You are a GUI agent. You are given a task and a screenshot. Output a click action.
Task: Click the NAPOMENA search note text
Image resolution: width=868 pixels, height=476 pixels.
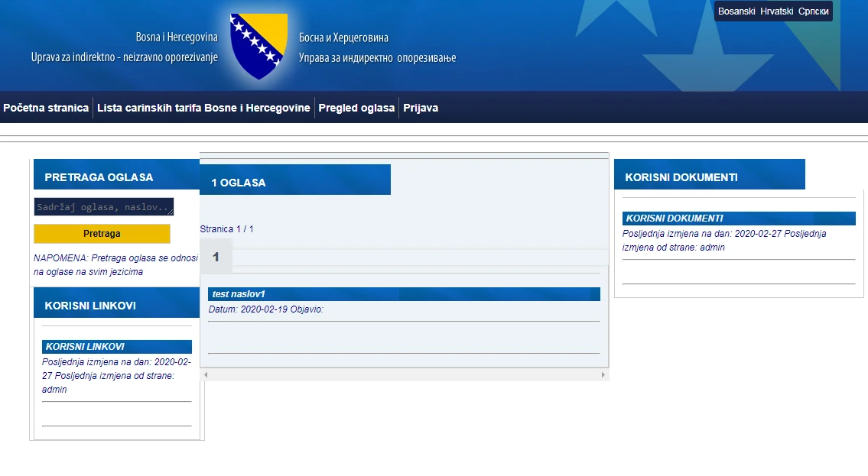(x=115, y=265)
